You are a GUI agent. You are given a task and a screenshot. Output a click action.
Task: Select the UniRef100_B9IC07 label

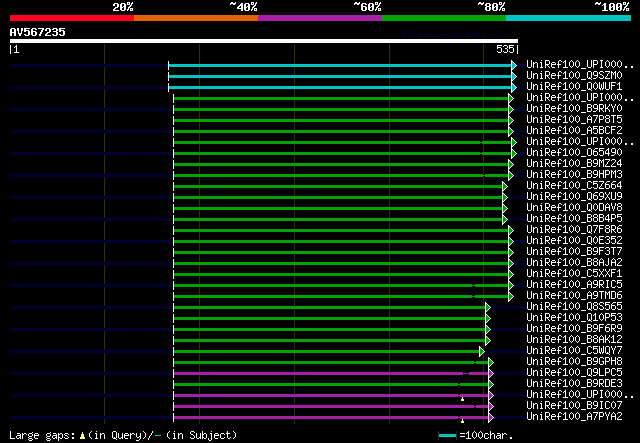[574, 406]
